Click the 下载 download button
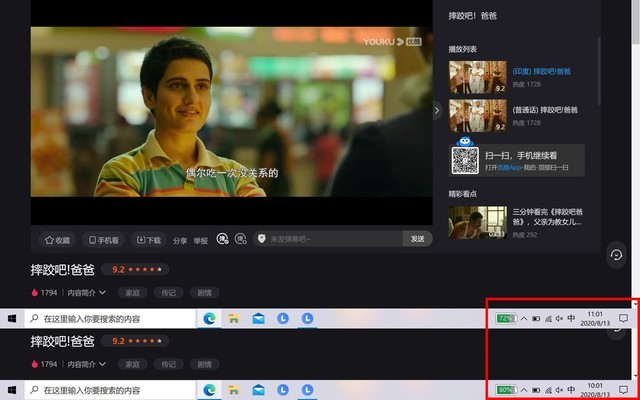The width and height of the screenshot is (640, 400). coord(149,240)
